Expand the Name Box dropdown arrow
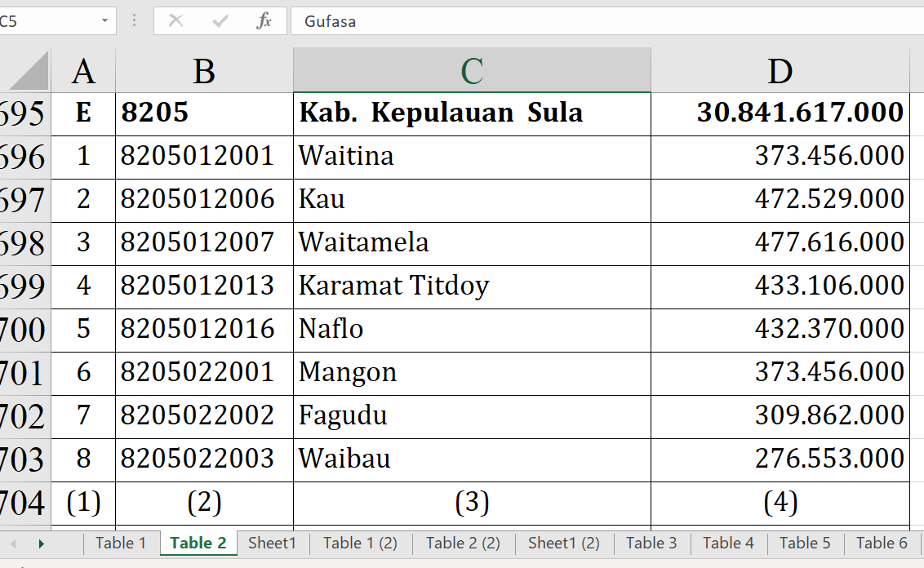The height and width of the screenshot is (568, 924). pos(104,21)
